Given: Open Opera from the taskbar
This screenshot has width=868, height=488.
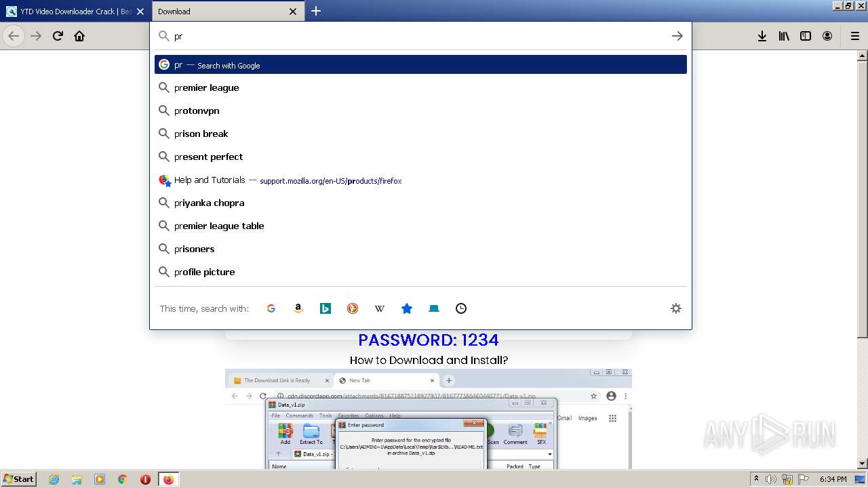Looking at the screenshot, I should (145, 479).
